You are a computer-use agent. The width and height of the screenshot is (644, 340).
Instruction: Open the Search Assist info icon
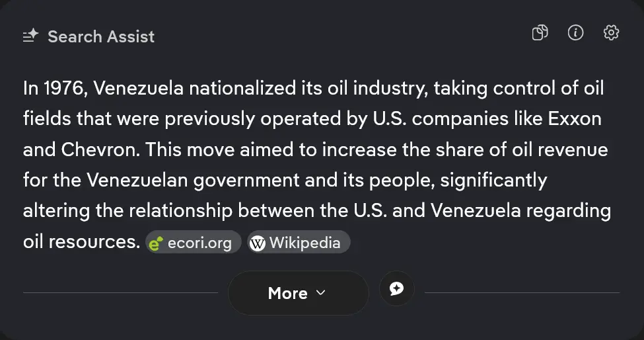[x=575, y=33]
